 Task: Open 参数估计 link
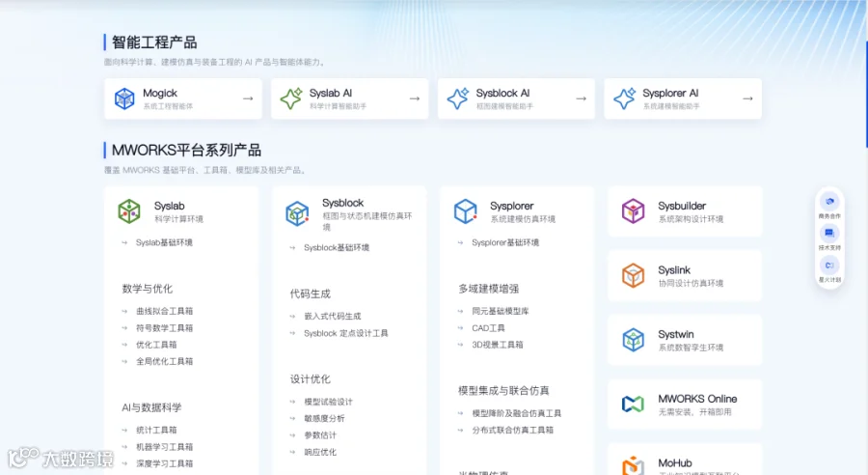320,435
